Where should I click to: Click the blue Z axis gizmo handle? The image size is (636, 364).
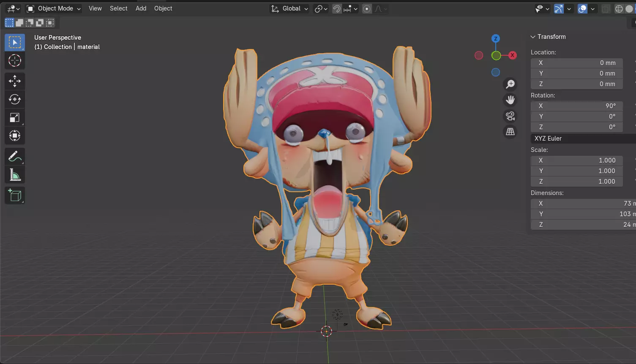496,38
